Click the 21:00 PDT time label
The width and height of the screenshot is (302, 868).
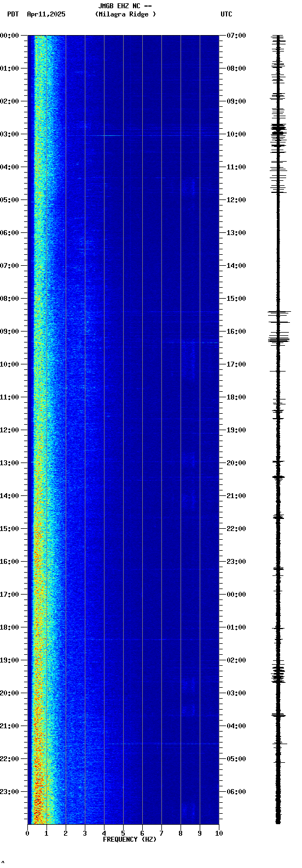[9, 726]
